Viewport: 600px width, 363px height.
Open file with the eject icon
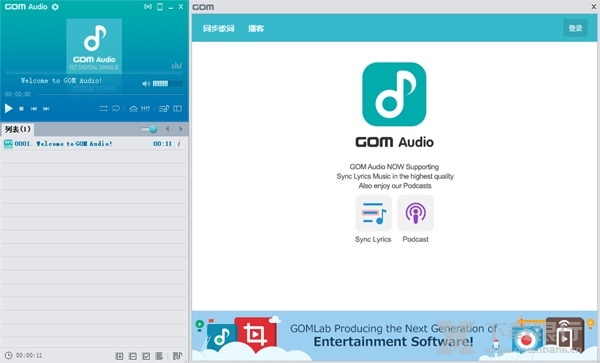pos(133,109)
